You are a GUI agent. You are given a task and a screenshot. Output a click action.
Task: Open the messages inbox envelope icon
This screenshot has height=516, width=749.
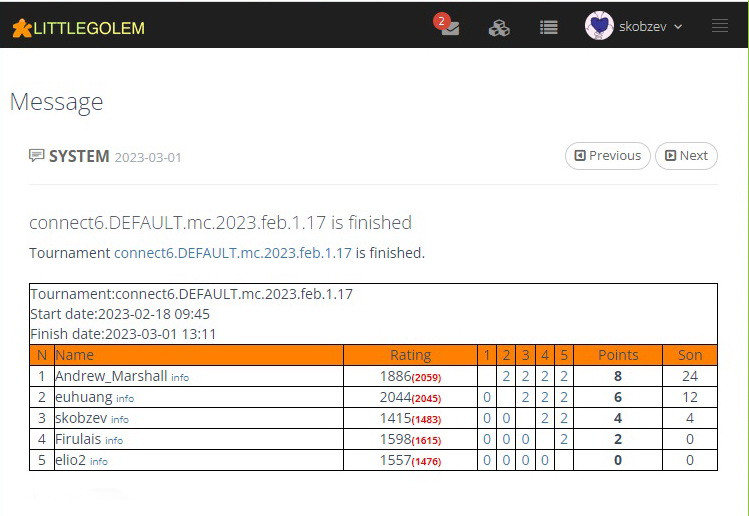click(x=450, y=29)
